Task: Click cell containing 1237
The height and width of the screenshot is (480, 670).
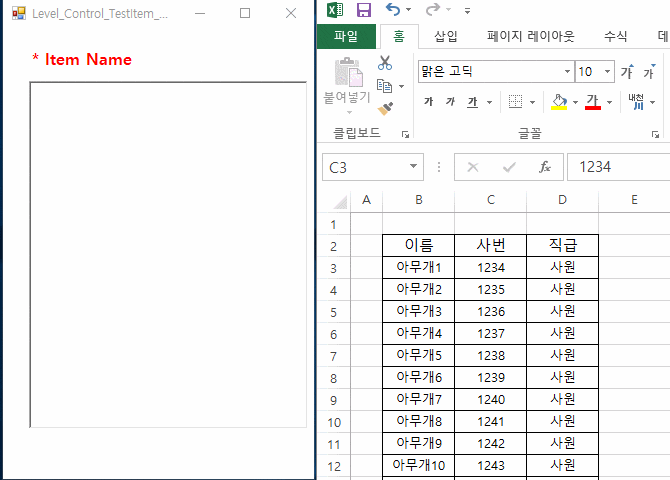Action: pos(491,334)
